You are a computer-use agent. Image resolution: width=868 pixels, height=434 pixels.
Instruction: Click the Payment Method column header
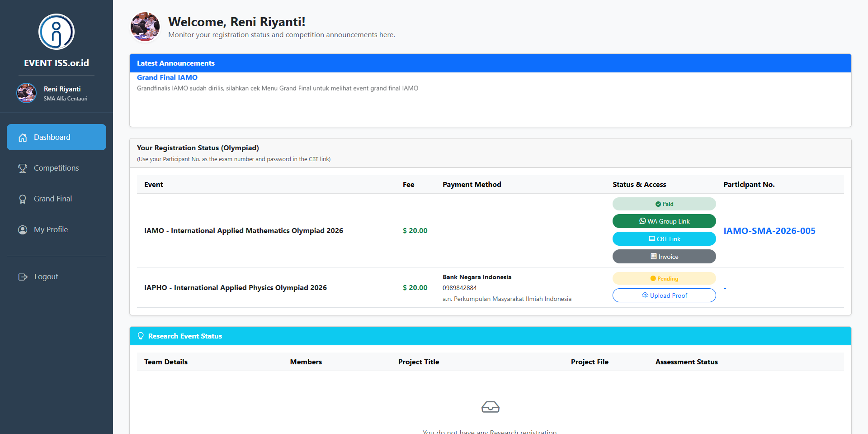(472, 185)
